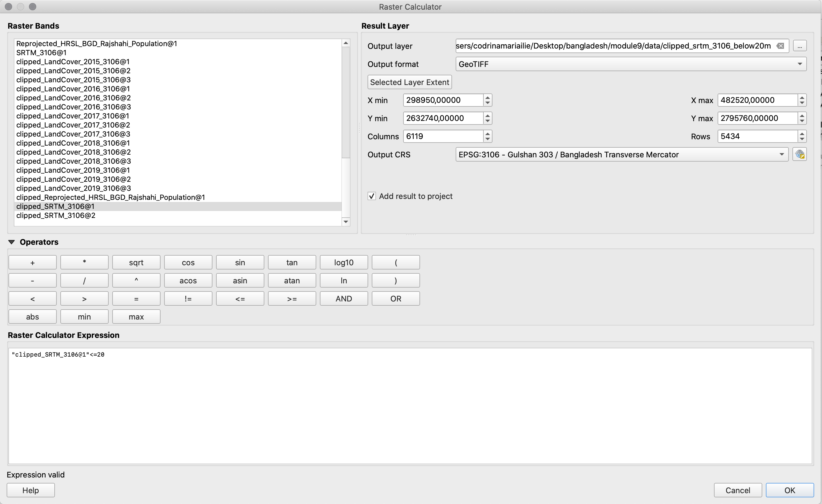Open the Output CRS dropdown

point(781,154)
